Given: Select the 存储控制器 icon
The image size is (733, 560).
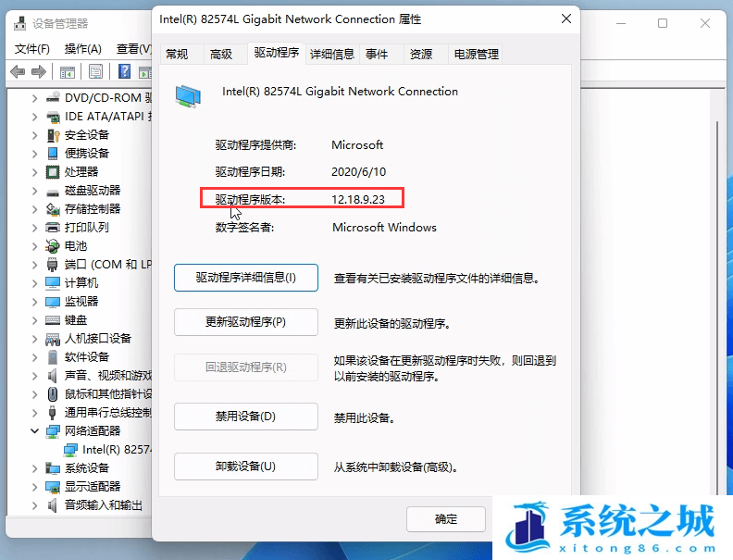Looking at the screenshot, I should [53, 209].
